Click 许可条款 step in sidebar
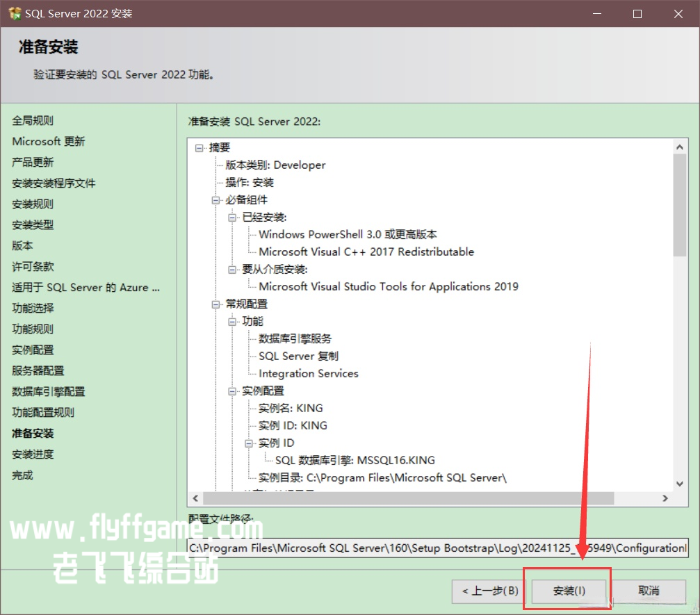The height and width of the screenshot is (615, 700). pos(33,267)
